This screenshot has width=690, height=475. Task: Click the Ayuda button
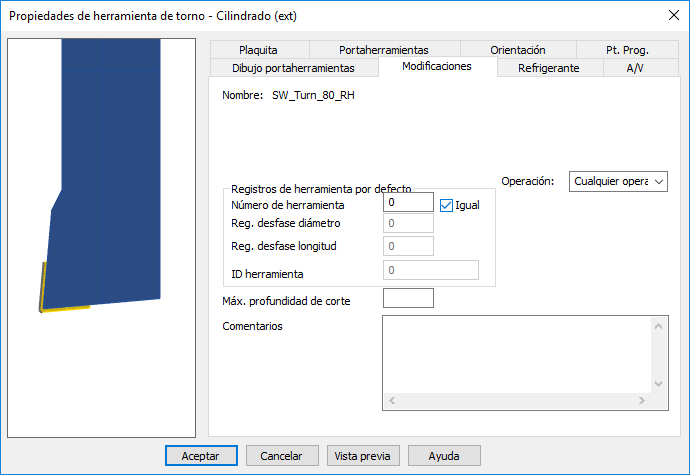444,456
